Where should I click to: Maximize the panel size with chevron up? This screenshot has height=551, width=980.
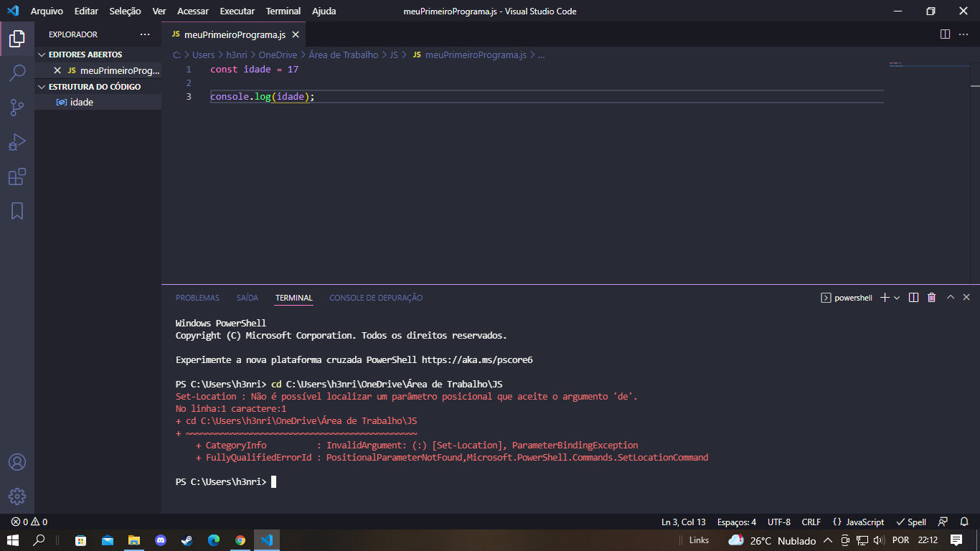(x=951, y=297)
